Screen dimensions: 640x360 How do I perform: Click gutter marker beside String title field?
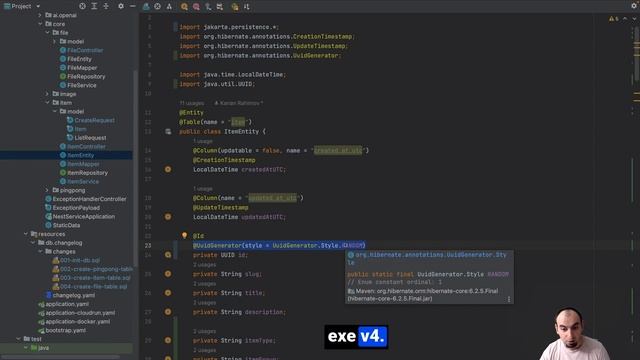pos(168,293)
